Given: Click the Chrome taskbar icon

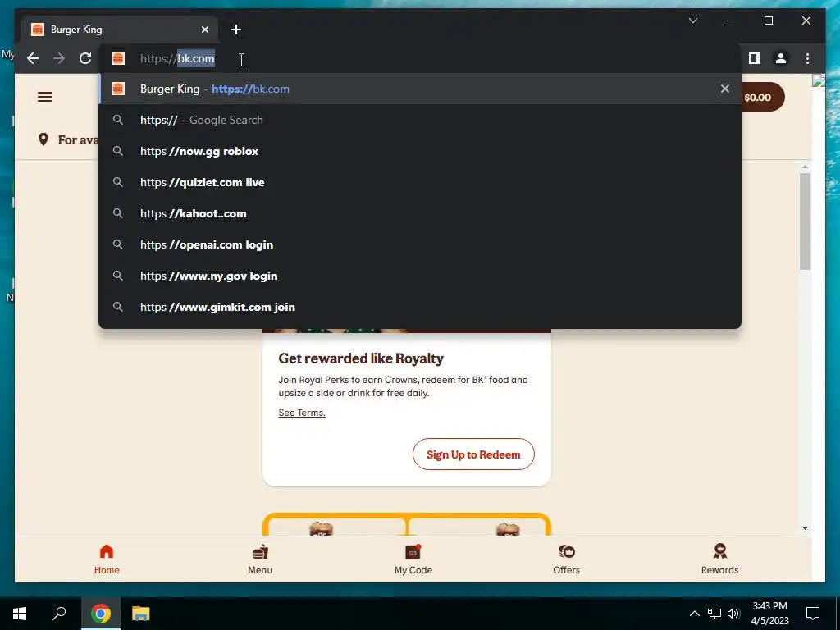Looking at the screenshot, I should tap(101, 614).
